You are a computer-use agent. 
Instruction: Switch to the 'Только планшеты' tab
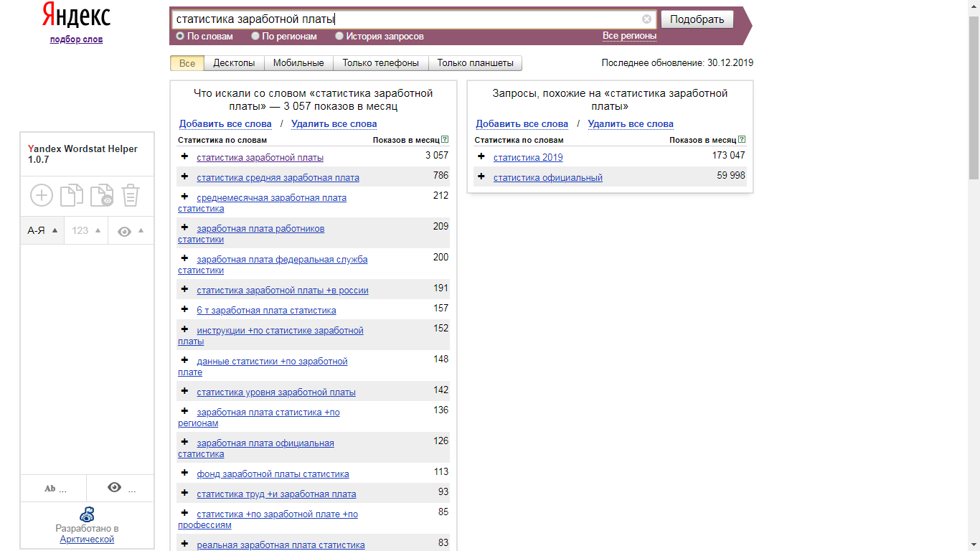point(475,63)
